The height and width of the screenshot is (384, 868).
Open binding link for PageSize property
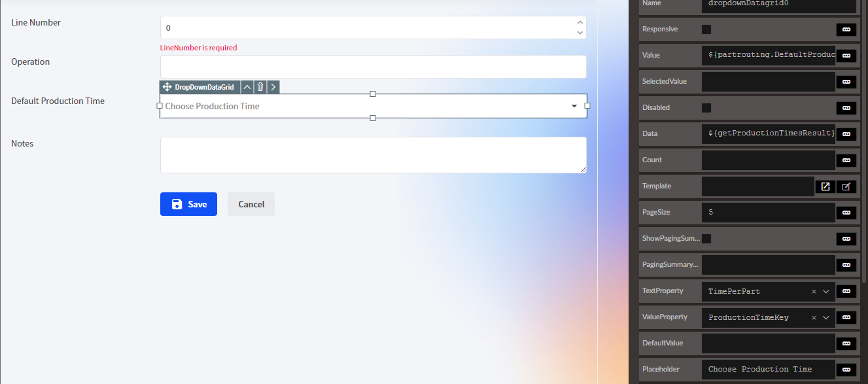click(846, 213)
